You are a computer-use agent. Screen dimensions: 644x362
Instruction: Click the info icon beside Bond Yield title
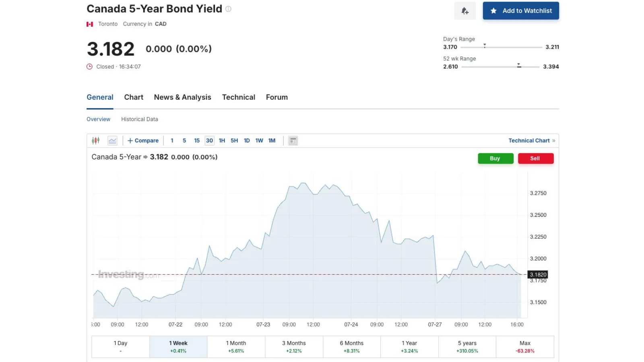point(228,9)
